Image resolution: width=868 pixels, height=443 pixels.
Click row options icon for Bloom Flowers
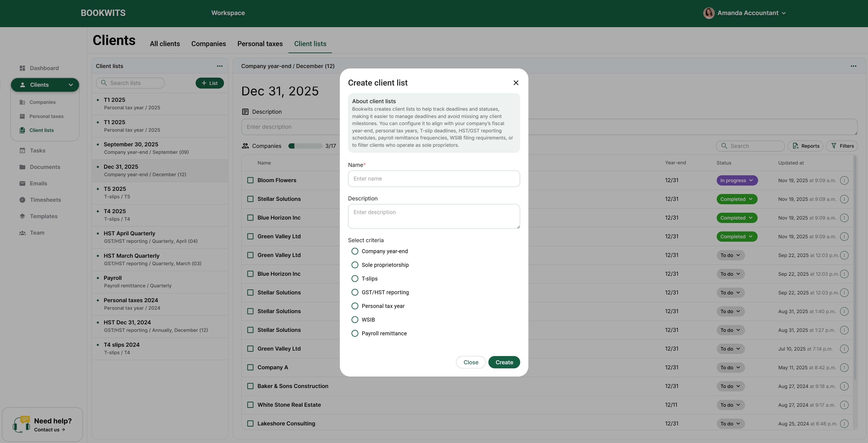tap(844, 181)
